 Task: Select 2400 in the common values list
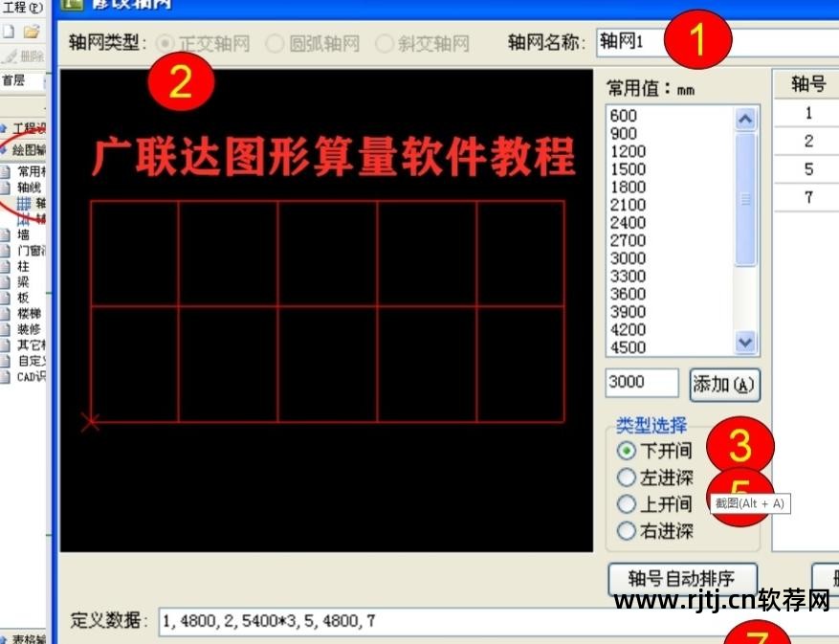629,223
